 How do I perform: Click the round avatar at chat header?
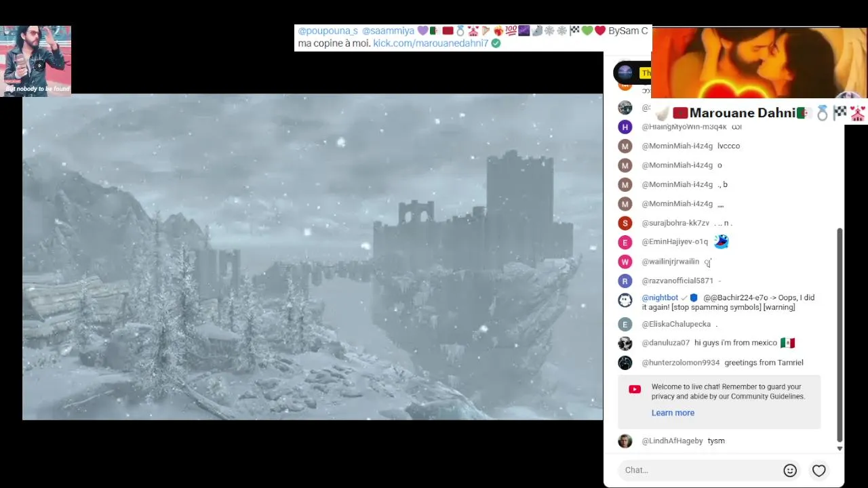coord(625,72)
